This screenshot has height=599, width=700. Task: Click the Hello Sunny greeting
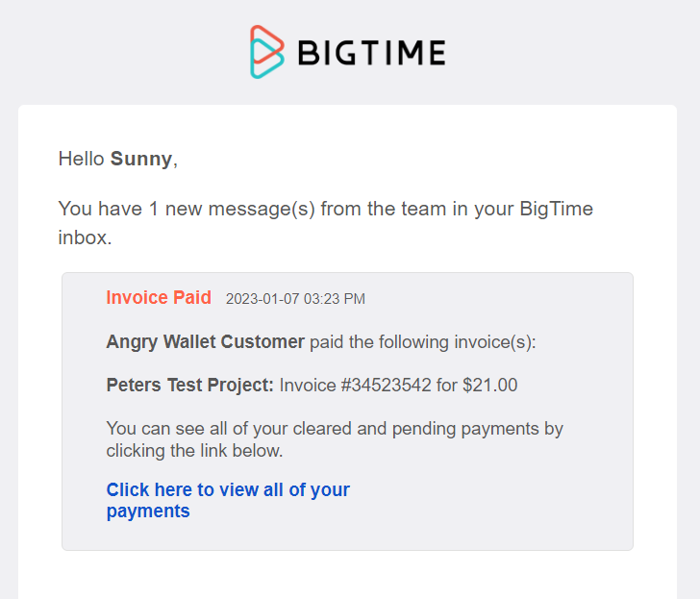[x=118, y=159]
